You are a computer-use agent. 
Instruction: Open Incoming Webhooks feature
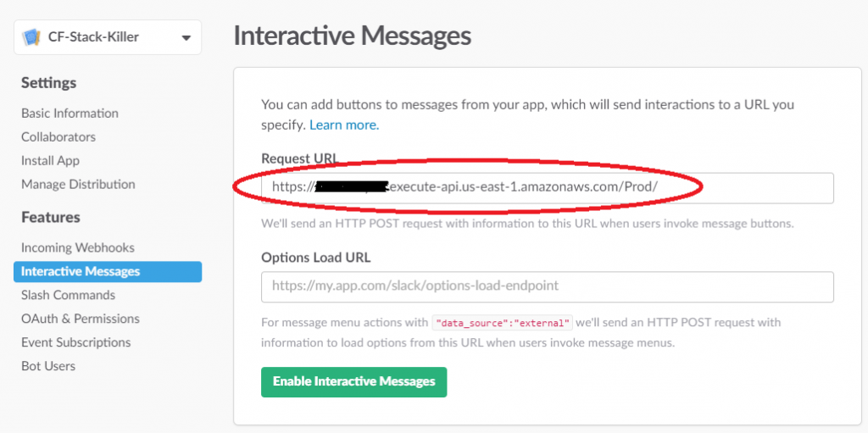[78, 247]
